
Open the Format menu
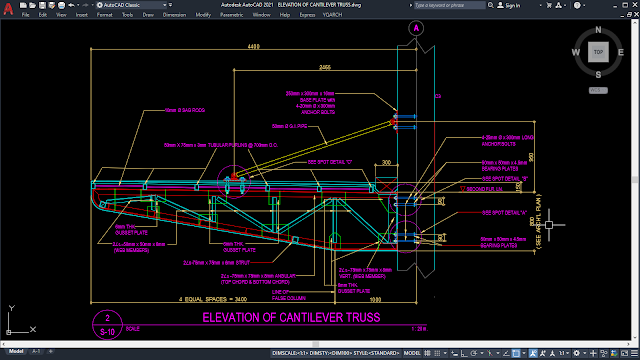(x=104, y=15)
